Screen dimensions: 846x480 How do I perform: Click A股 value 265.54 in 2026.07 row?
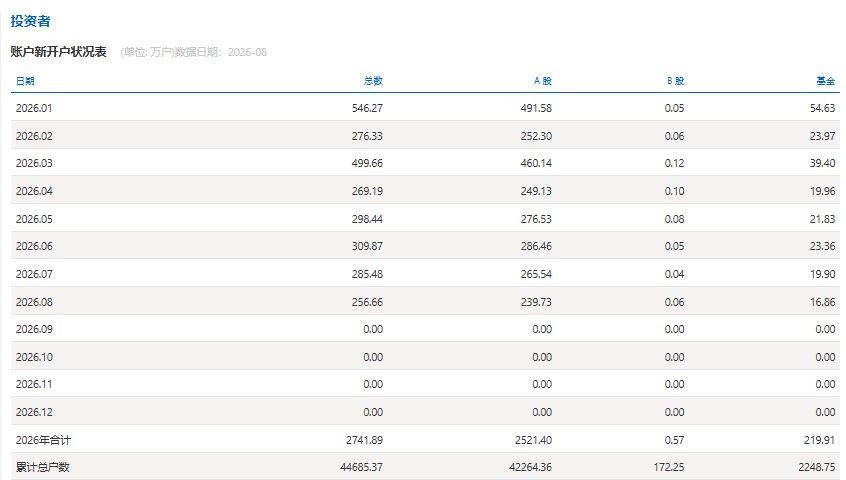point(536,274)
